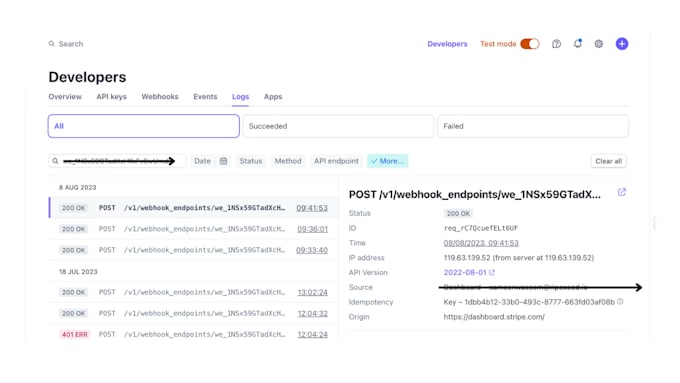The height and width of the screenshot is (383, 680).
Task: Switch to the API keys tab
Action: (x=111, y=97)
